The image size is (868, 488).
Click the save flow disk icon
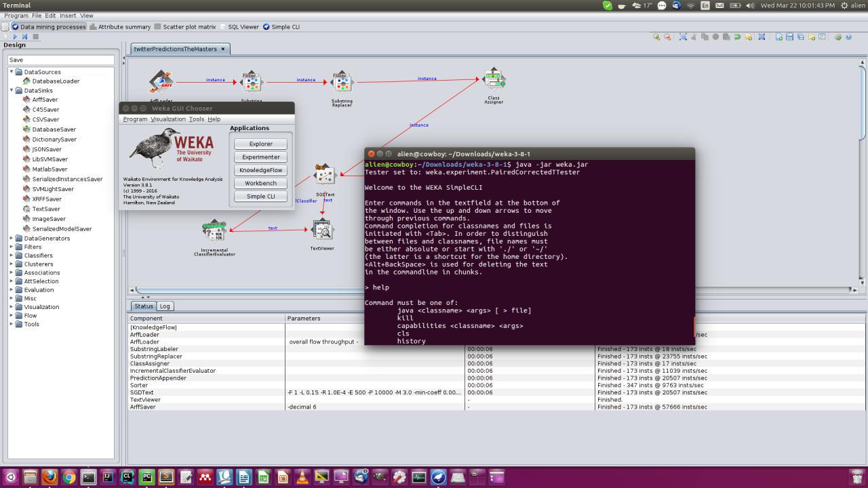click(x=789, y=37)
